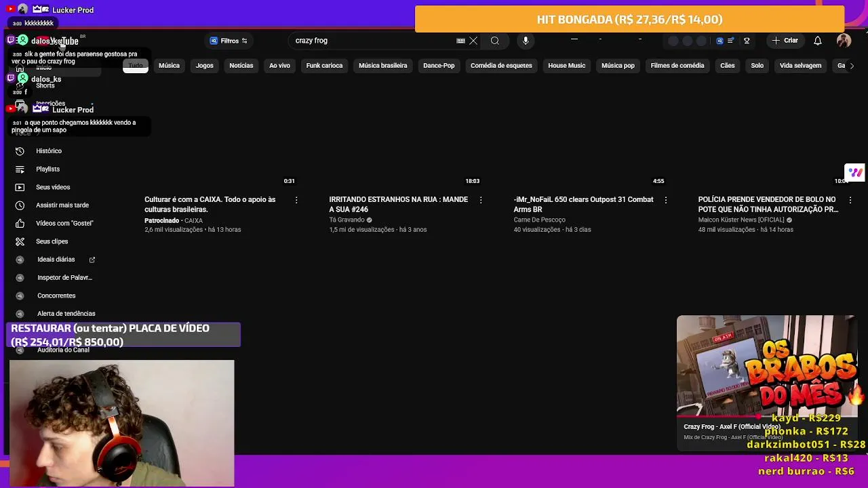Click the search field containing crazy frog
Image resolution: width=868 pixels, height=488 pixels.
pos(373,41)
